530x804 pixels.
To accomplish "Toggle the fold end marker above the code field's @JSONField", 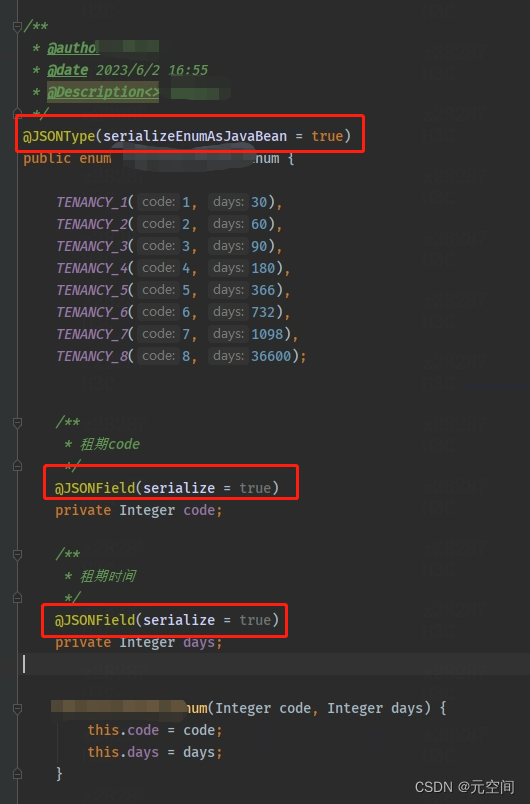I will point(17,466).
